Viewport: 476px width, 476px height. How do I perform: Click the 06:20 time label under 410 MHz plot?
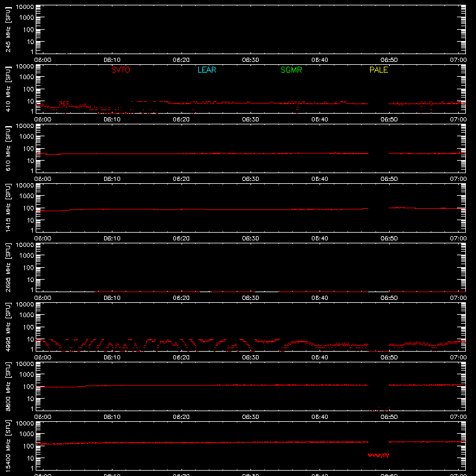click(181, 120)
